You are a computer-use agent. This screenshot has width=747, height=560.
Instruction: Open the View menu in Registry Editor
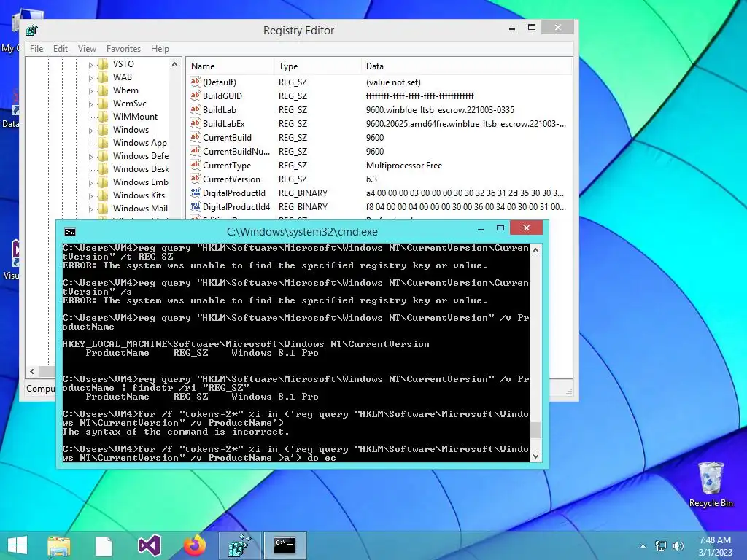click(88, 49)
